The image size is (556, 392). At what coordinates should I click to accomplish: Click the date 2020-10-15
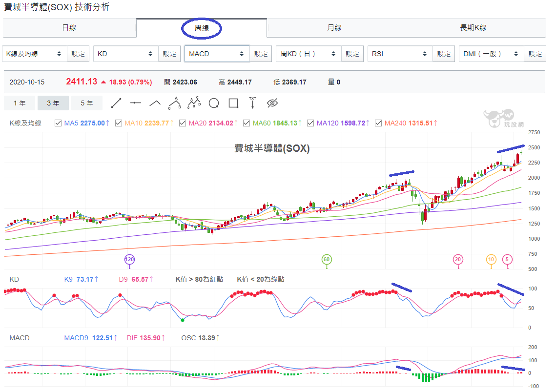(27, 83)
